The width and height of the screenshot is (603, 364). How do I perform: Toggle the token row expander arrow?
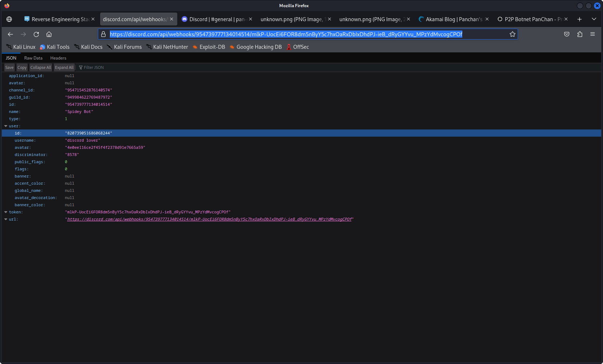6,212
